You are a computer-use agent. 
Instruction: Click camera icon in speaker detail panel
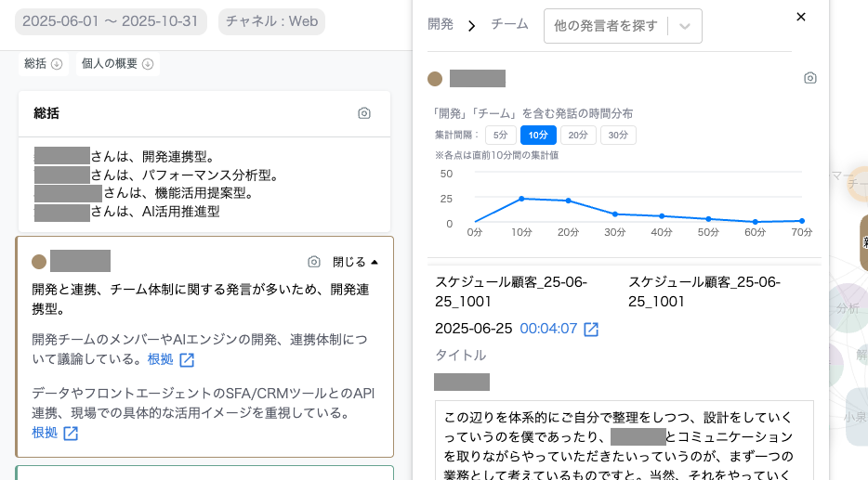click(809, 78)
